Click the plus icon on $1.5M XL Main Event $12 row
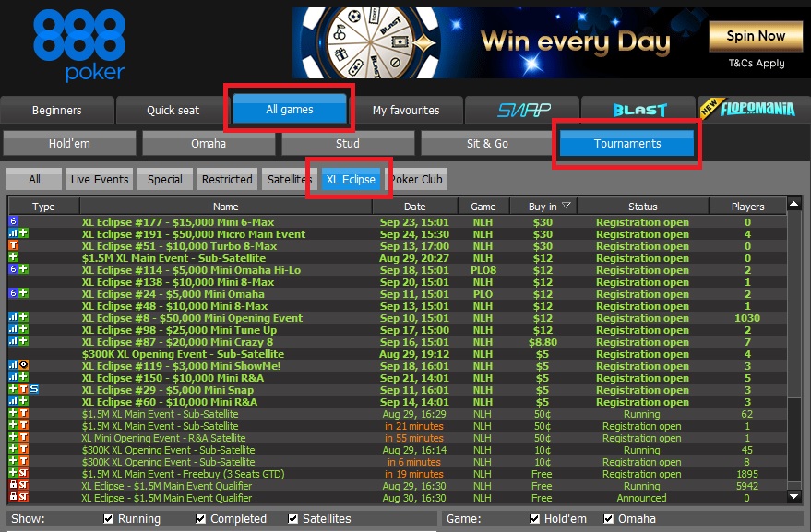The width and height of the screenshot is (811, 532). (x=14, y=257)
